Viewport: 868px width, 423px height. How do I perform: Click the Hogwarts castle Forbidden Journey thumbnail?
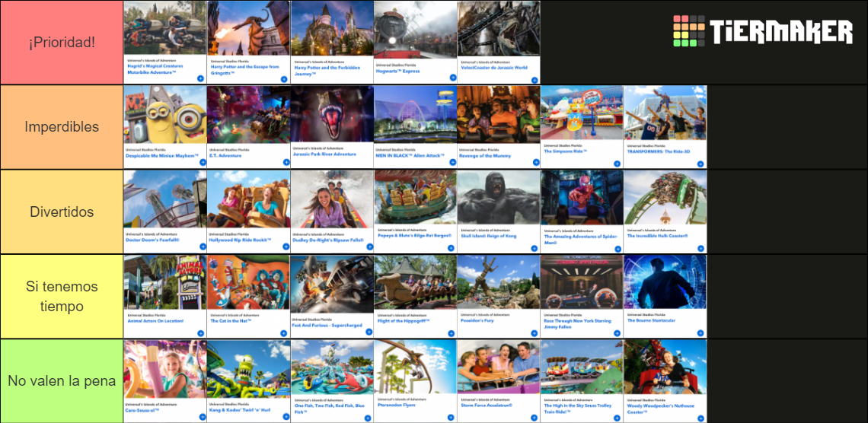332,29
